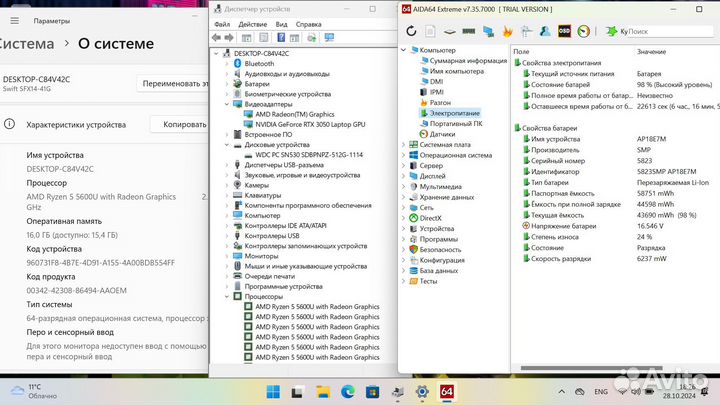720x405 pixels.
Task: Collapse the Дисковые устройства category
Action: coord(227,145)
